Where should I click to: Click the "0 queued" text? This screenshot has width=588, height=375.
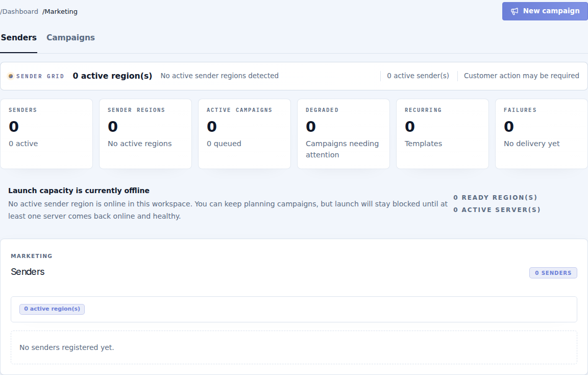click(224, 144)
